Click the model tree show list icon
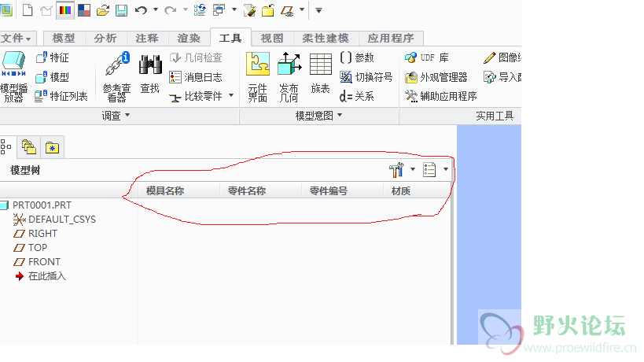The image size is (644, 362). (429, 170)
